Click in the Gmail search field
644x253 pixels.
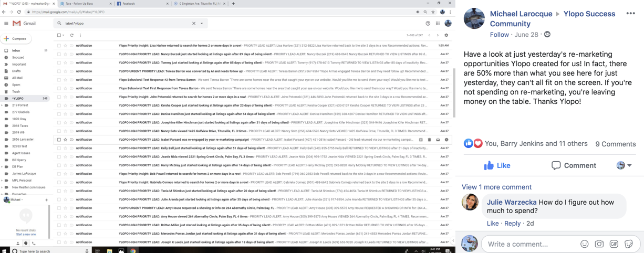(126, 24)
